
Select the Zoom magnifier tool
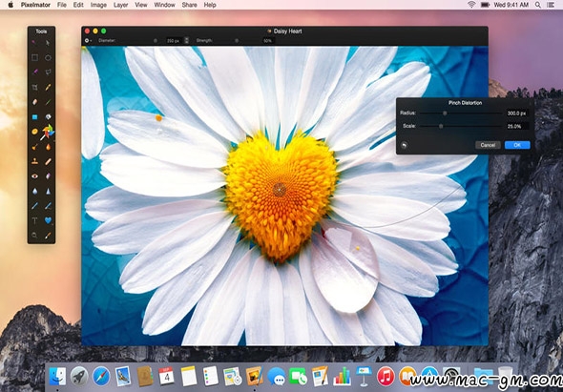pos(34,236)
